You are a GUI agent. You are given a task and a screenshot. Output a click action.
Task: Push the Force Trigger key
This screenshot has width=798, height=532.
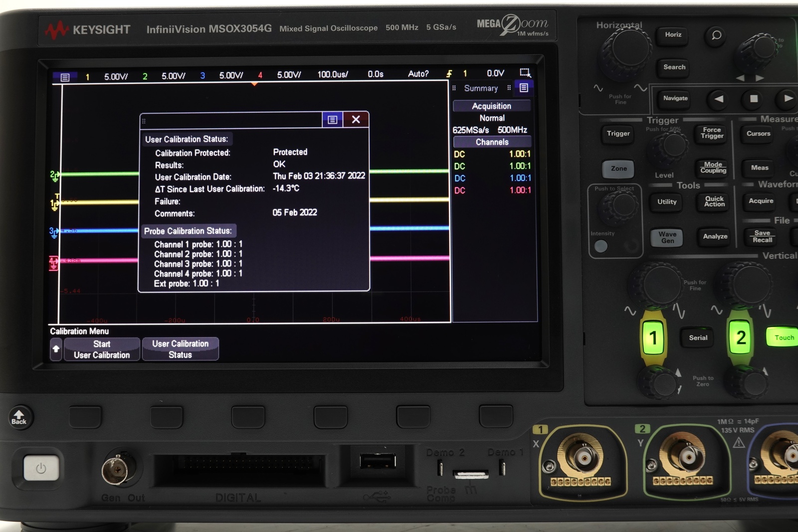tap(712, 133)
